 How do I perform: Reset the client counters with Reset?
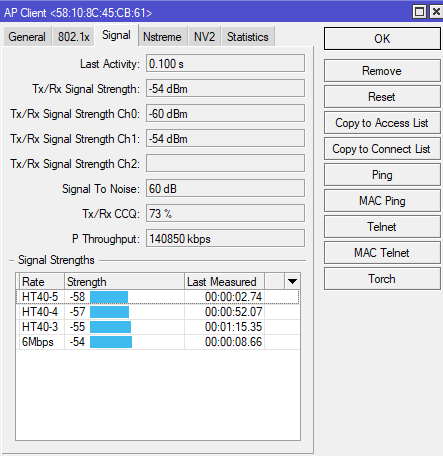click(x=382, y=97)
